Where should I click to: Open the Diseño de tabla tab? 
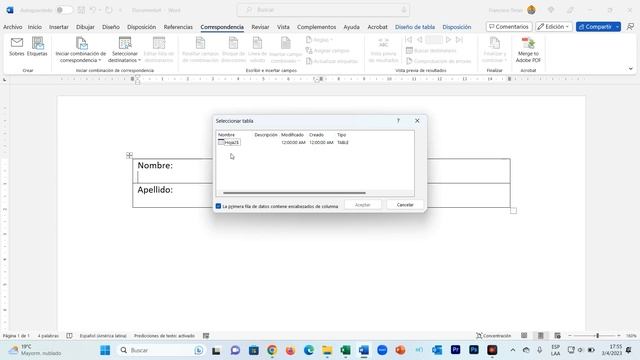click(415, 27)
